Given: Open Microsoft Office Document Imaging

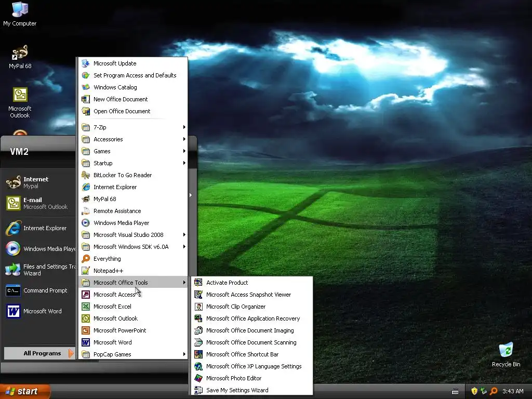Looking at the screenshot, I should 252,330.
